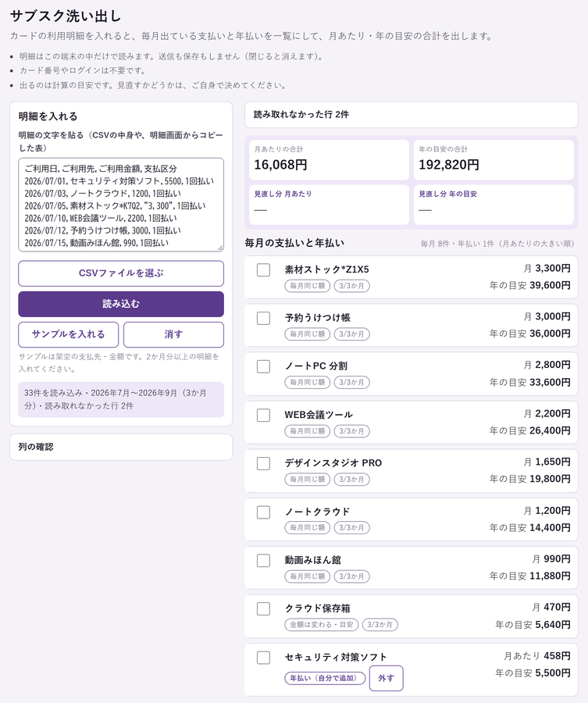This screenshot has height=703, width=588.
Task: Click the 年の目安 14,400円 amount
Action: 529,528
